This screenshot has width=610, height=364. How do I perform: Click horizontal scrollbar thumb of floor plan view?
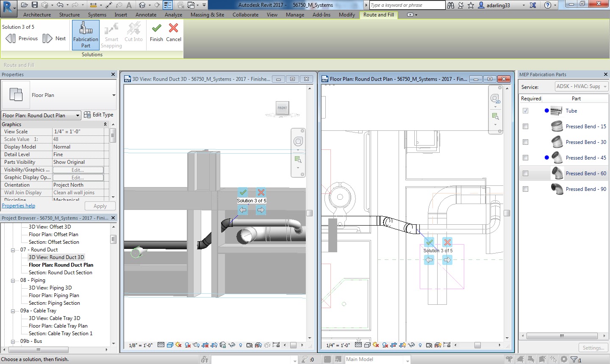tap(477, 345)
